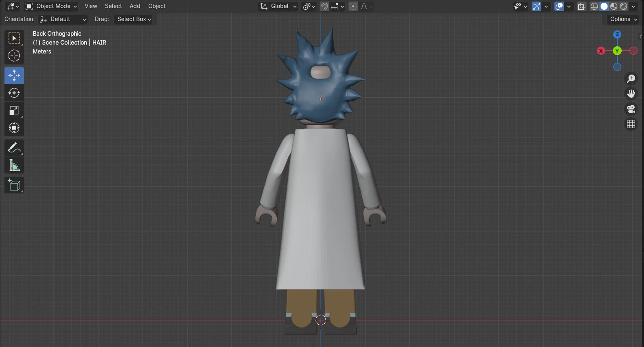
Task: Pick the Annotate tool
Action: [x=14, y=148]
